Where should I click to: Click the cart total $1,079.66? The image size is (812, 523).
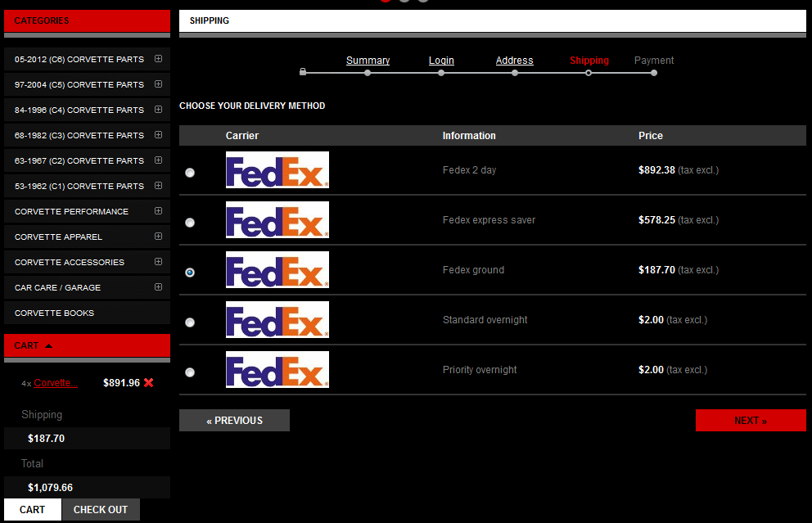50,488
